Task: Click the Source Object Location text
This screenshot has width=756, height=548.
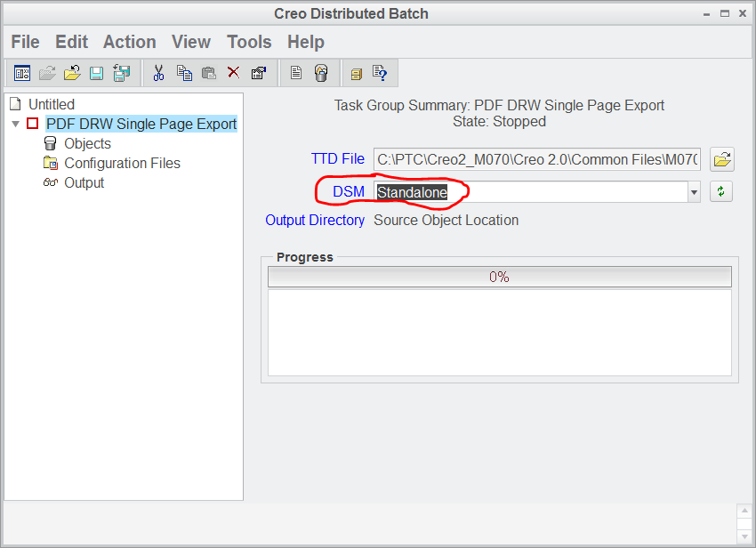Action: click(x=446, y=220)
